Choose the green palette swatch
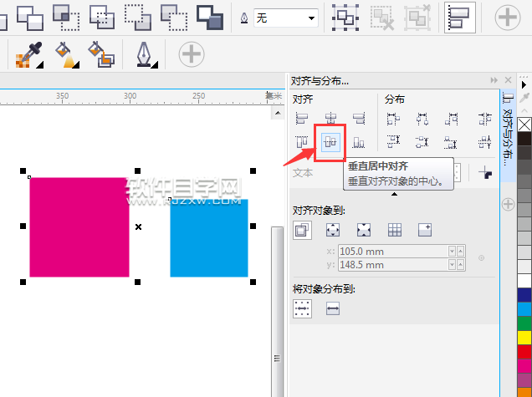 [x=524, y=323]
